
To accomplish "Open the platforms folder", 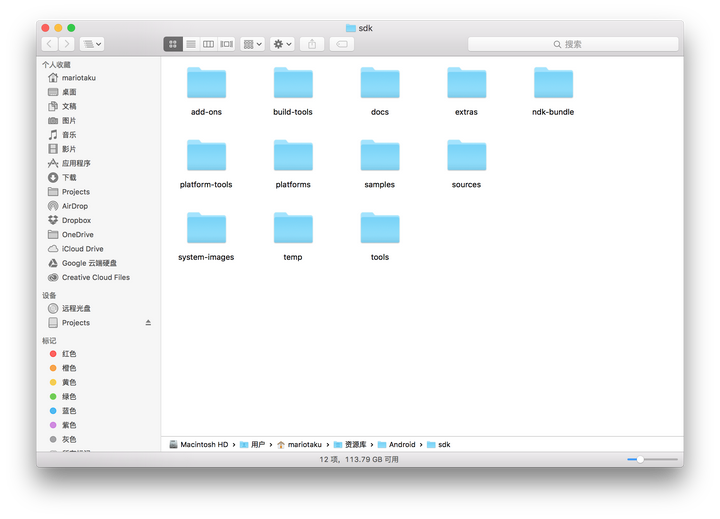I will pyautogui.click(x=293, y=156).
